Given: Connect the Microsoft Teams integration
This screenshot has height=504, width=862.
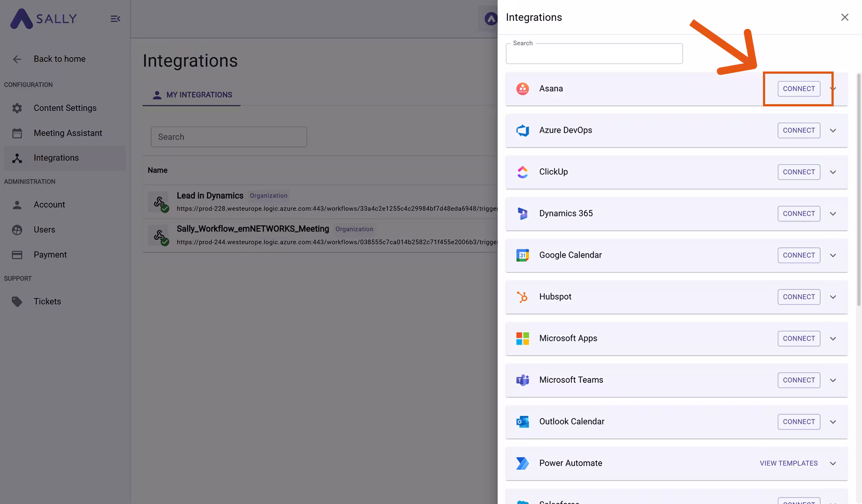Looking at the screenshot, I should point(799,380).
